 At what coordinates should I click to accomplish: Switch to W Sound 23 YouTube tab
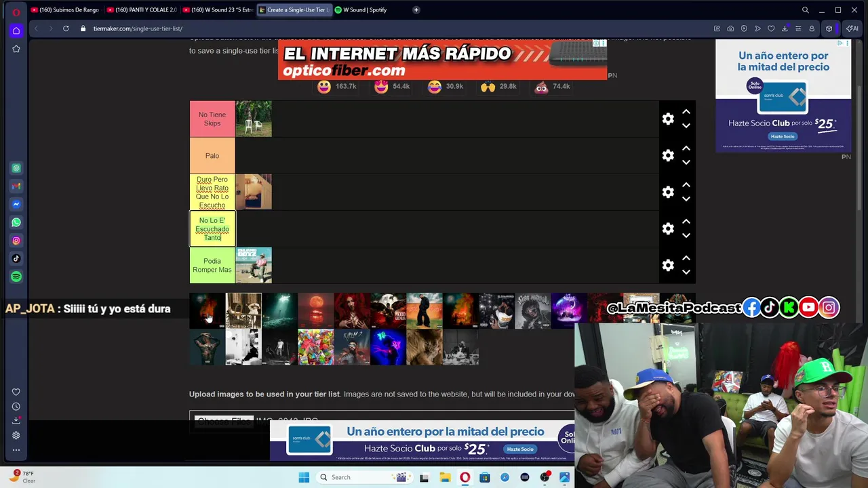click(218, 10)
